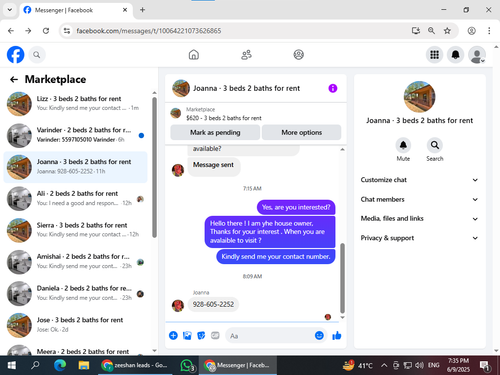Open more actions plus icon
This screenshot has height=375, width=500.
click(x=173, y=335)
